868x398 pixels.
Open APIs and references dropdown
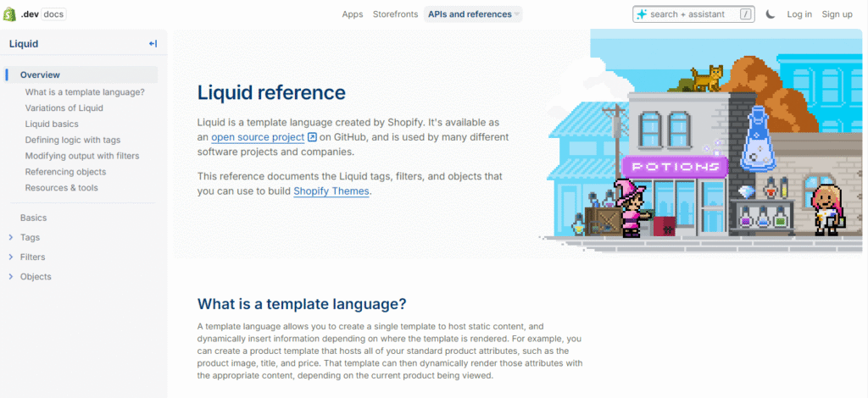pos(473,14)
